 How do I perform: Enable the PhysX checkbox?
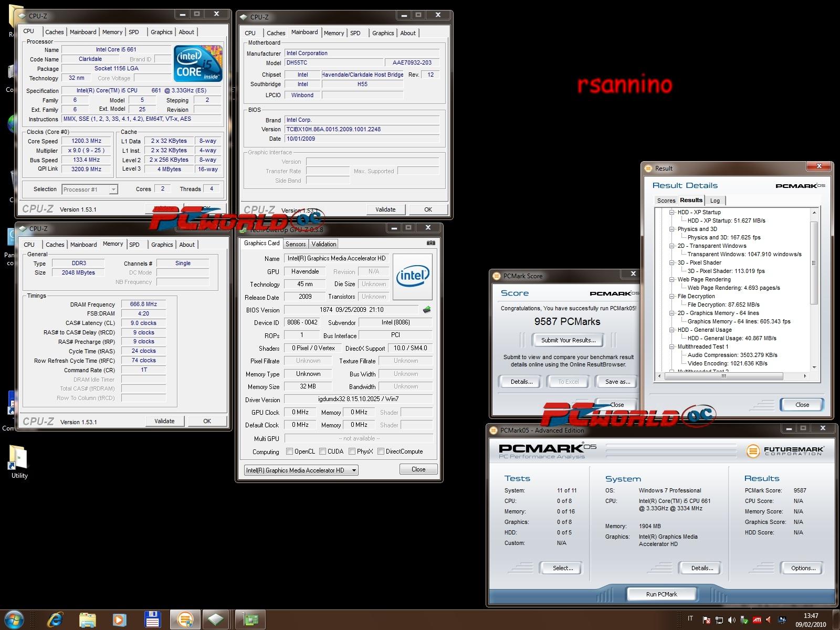click(352, 451)
